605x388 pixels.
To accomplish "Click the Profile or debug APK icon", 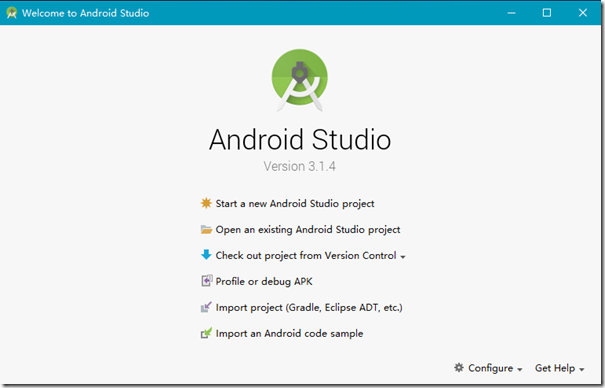I will (206, 280).
